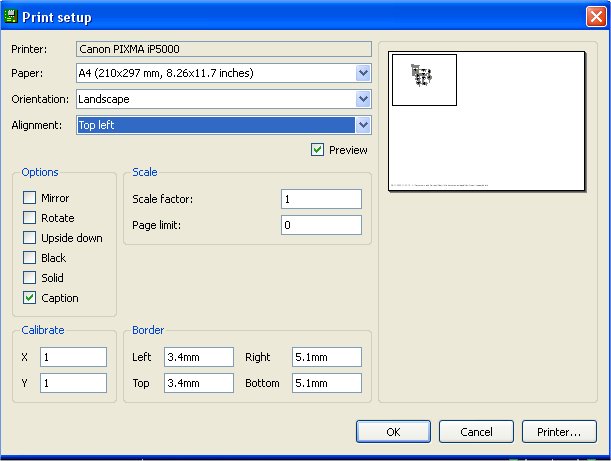
Task: Click the Scale factor input field
Action: (x=321, y=199)
